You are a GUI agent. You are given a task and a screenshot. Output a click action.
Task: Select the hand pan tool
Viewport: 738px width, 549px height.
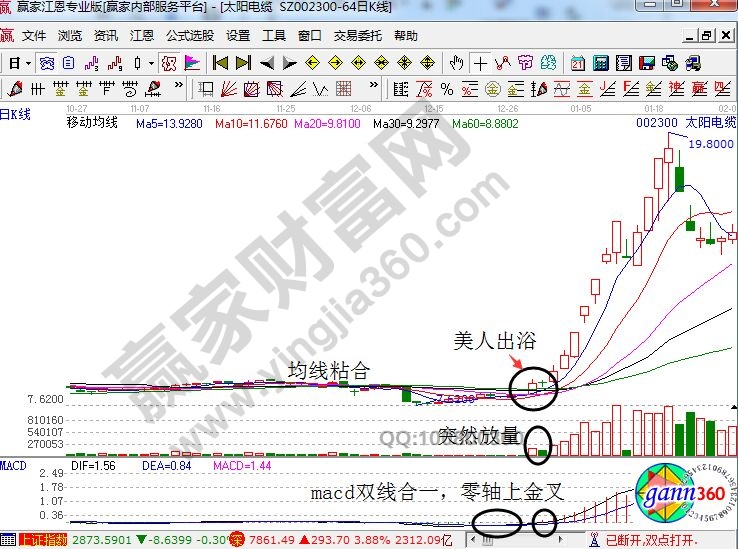tap(456, 63)
